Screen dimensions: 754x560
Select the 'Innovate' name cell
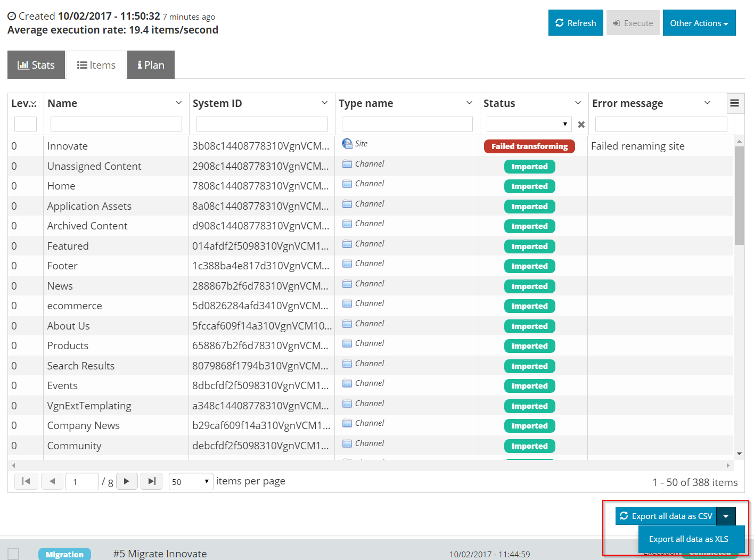tap(68, 146)
